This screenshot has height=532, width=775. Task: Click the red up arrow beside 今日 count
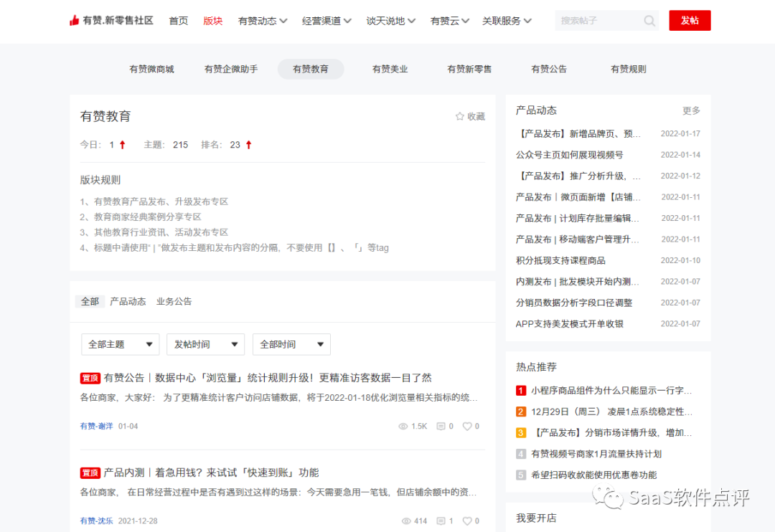coord(123,145)
